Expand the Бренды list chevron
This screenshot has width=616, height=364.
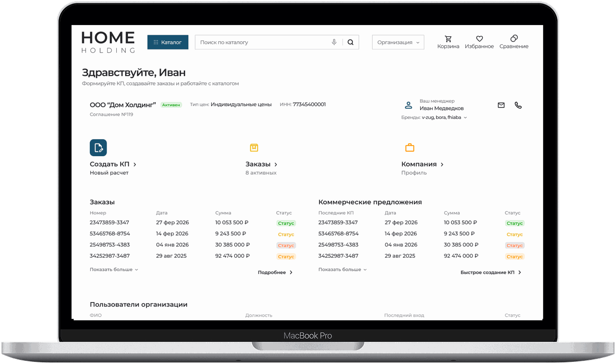465,118
